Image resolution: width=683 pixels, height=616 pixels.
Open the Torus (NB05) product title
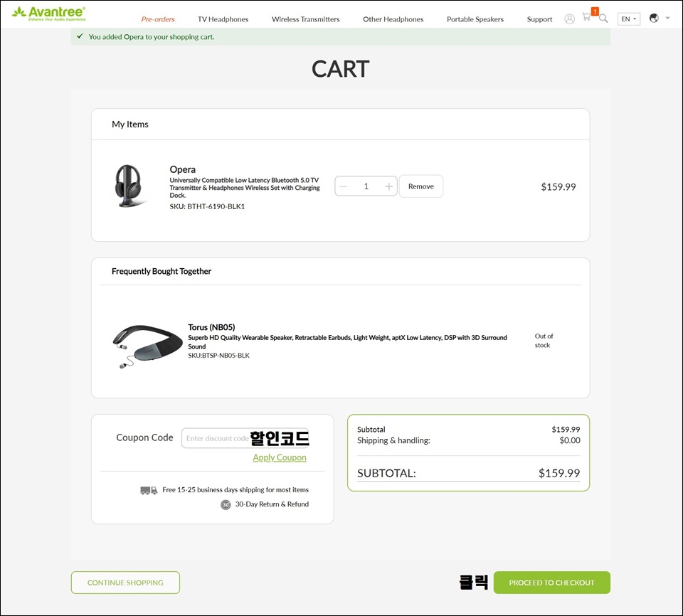click(x=211, y=327)
